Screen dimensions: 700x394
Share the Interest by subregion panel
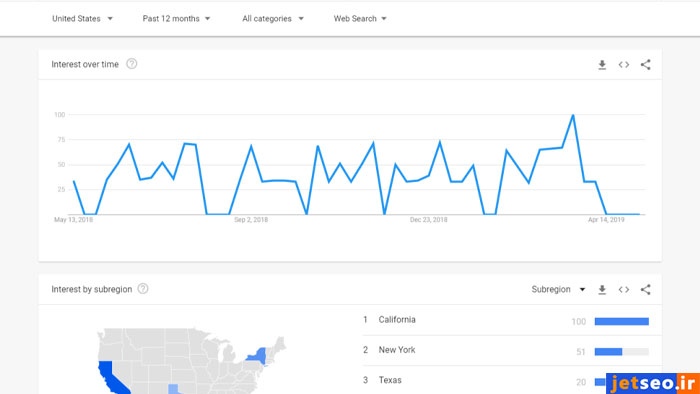pyautogui.click(x=646, y=290)
